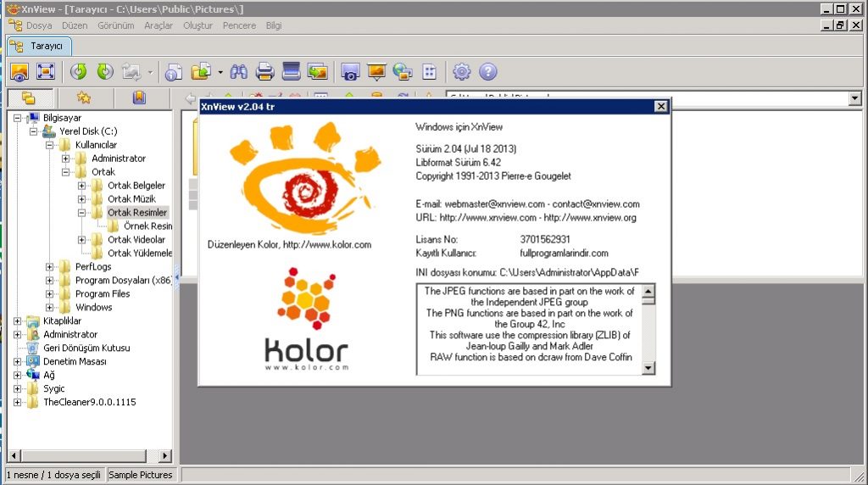The width and height of the screenshot is (868, 485).
Task: Click the scanner Acquire icon
Action: [291, 72]
